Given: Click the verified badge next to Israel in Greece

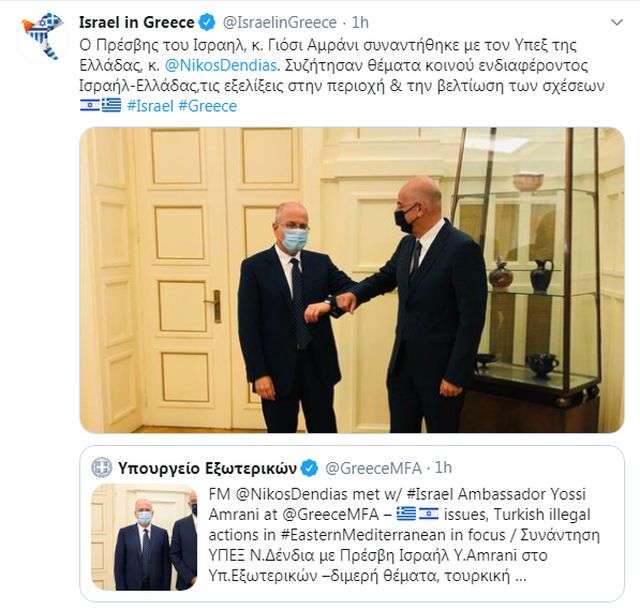Looking at the screenshot, I should [207, 22].
